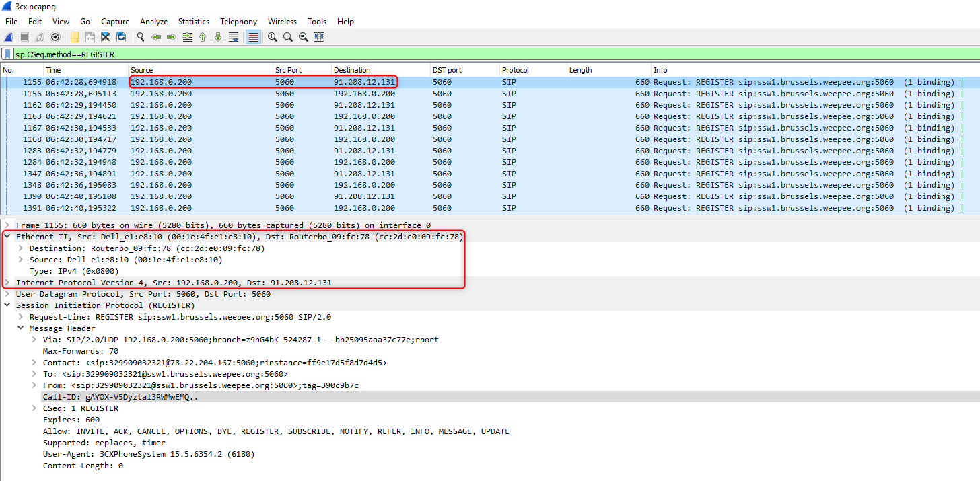Click the display filter bookmark button

[x=7, y=54]
